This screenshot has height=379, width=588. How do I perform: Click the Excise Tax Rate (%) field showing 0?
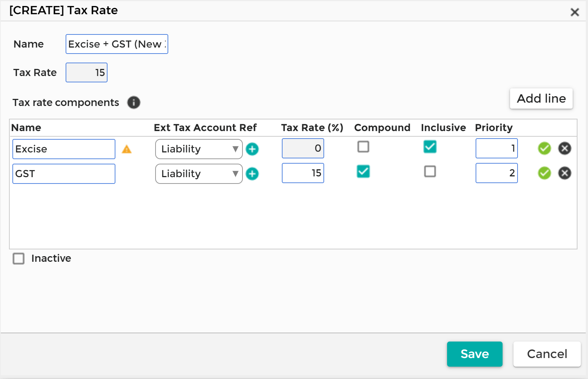point(303,148)
